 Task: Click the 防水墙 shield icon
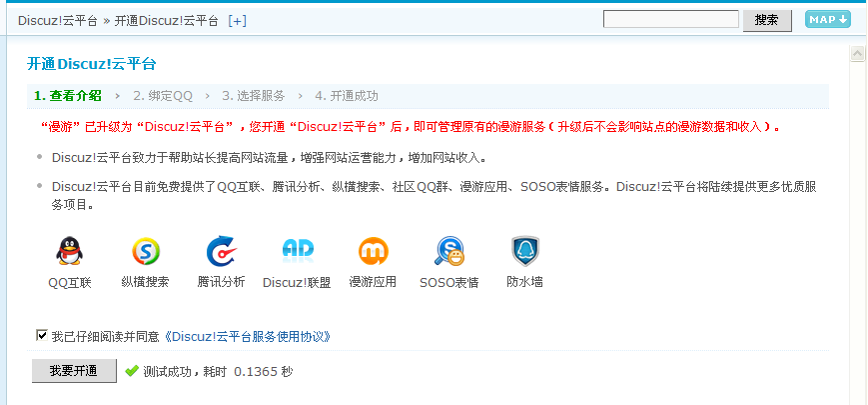click(x=524, y=251)
